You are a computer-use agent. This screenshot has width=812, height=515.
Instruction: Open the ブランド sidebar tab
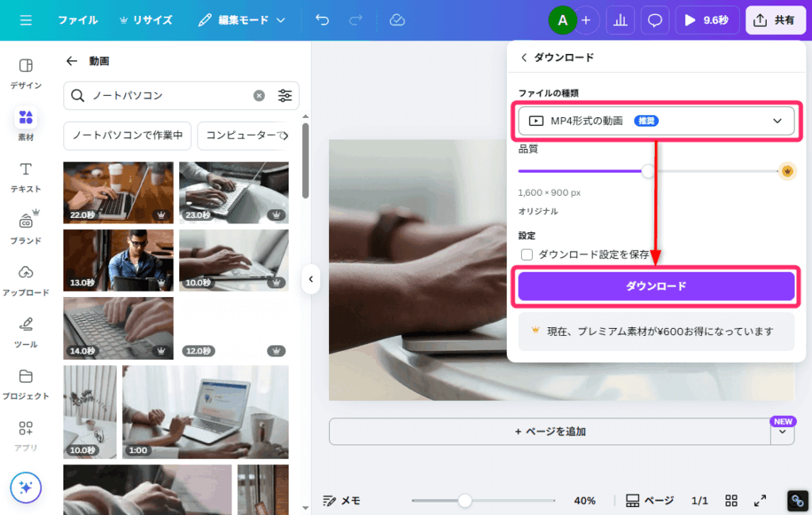pos(25,229)
